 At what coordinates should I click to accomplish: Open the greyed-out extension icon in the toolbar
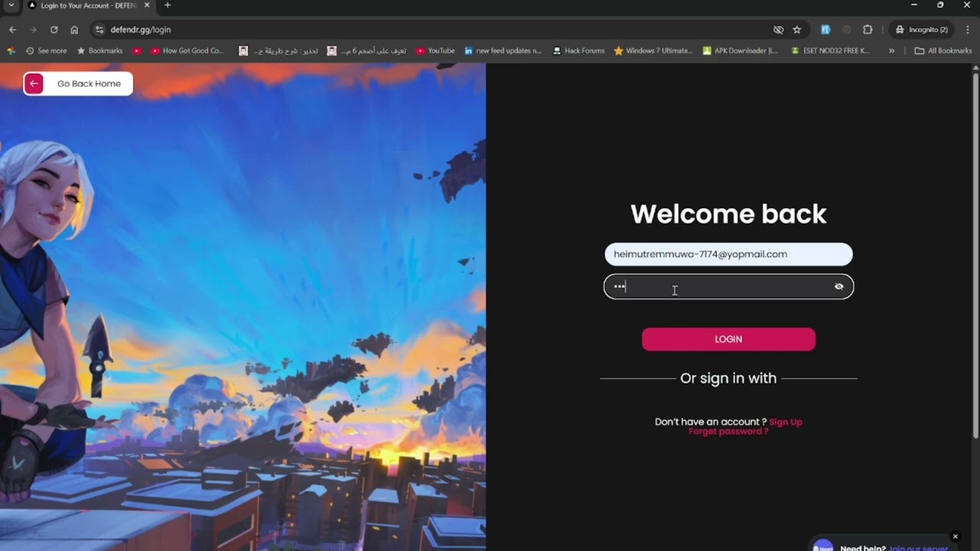coord(846,30)
